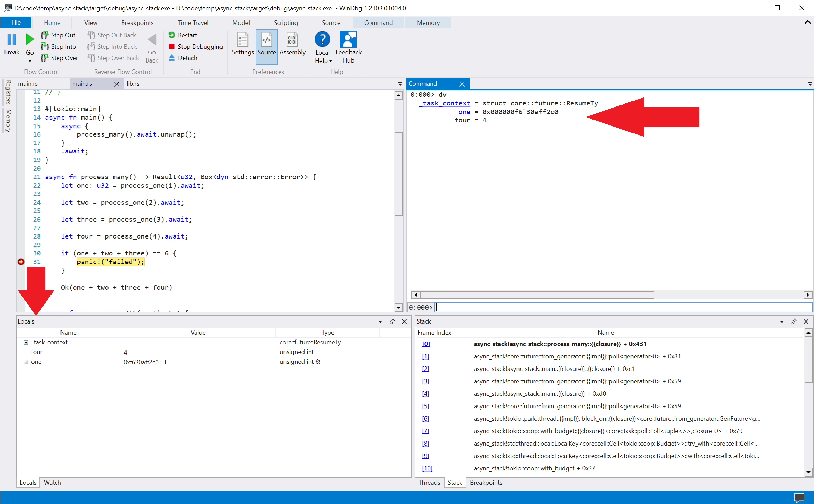814x504 pixels.
Task: Click the breakpoint marker on line 31
Action: coord(21,262)
